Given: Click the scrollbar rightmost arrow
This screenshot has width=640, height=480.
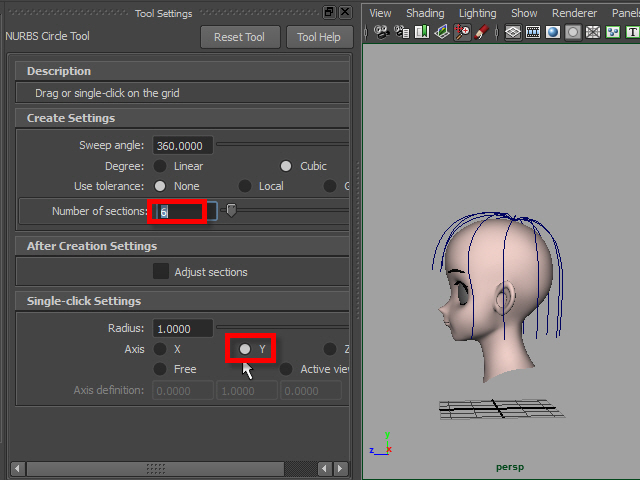Looking at the screenshot, I should tap(340, 468).
